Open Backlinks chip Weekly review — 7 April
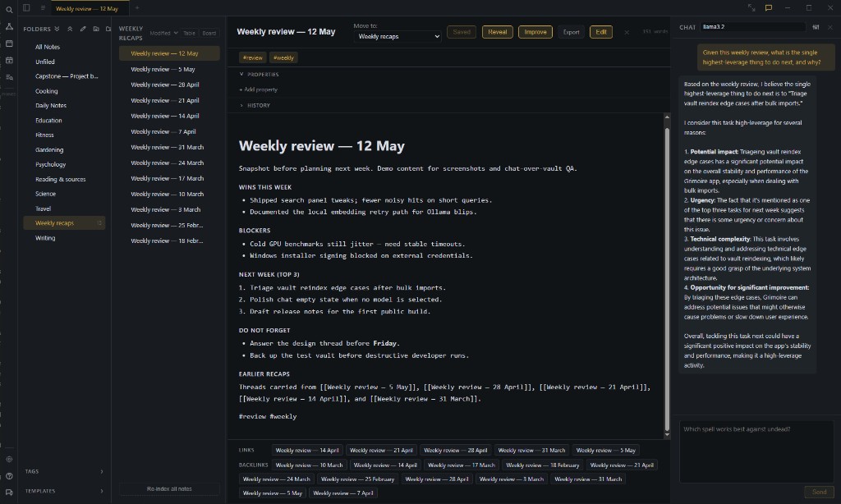This screenshot has height=504, width=841. pos(343,493)
